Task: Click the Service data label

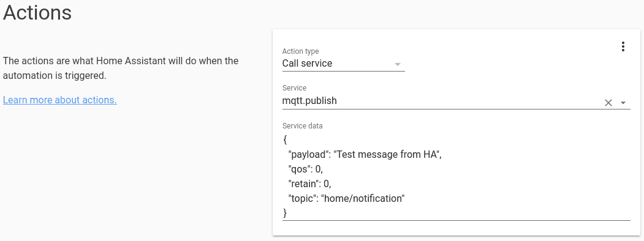Action: pyautogui.click(x=302, y=126)
